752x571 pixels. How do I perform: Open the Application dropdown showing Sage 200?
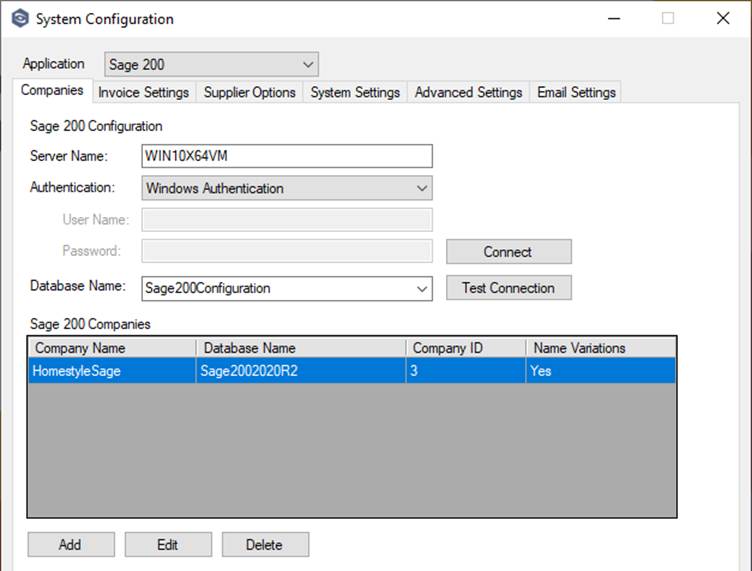pos(211,64)
